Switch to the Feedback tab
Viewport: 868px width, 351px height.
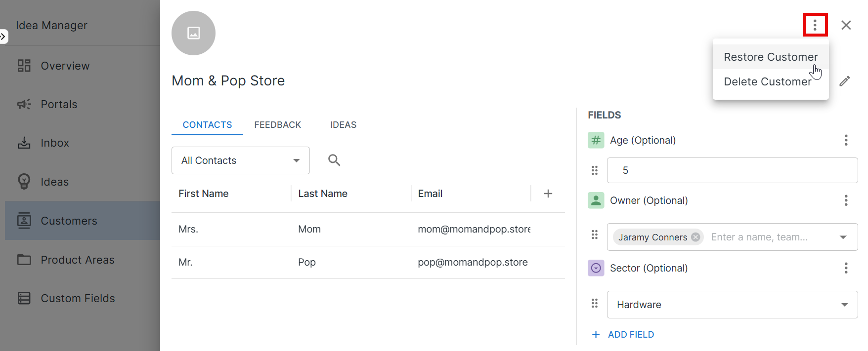tap(277, 125)
